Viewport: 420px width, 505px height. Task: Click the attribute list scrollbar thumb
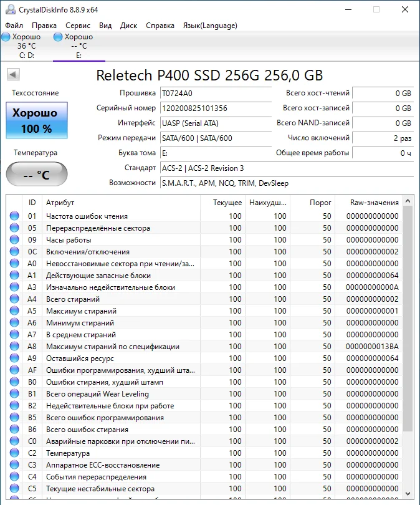point(408,319)
